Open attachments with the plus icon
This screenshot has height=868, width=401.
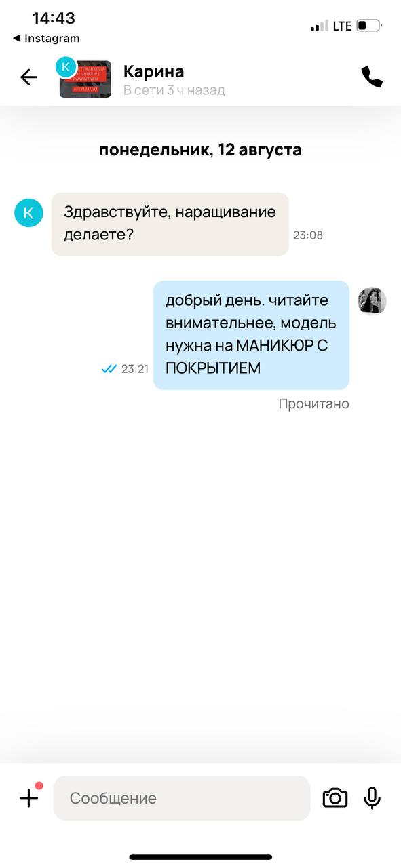29,798
